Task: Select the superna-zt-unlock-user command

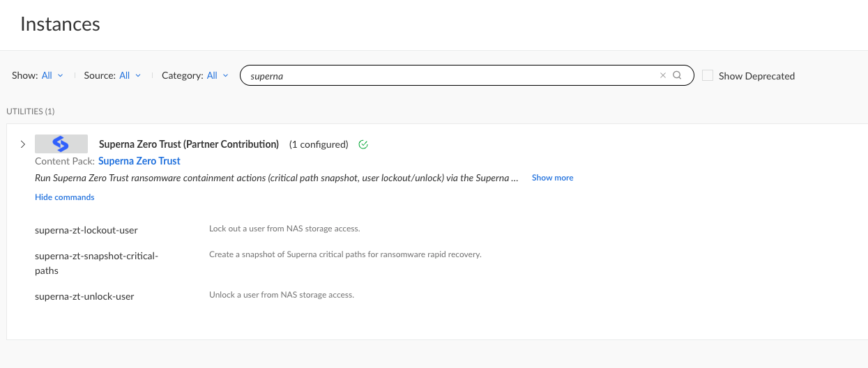Action: click(84, 296)
